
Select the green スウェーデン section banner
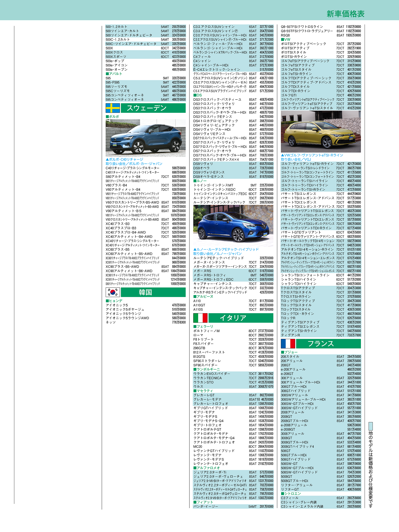point(153,108)
